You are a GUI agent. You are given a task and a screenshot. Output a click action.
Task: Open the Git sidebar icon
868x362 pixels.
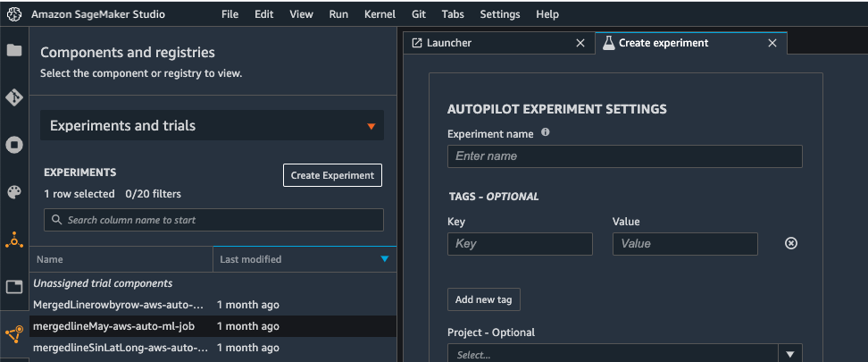[13, 97]
